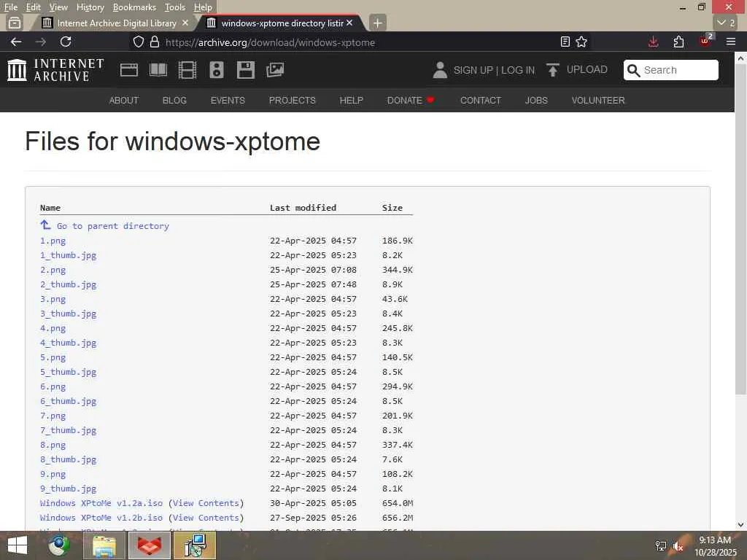Open the EVENTS nav link
Viewport: 747px width, 560px height.
point(228,101)
